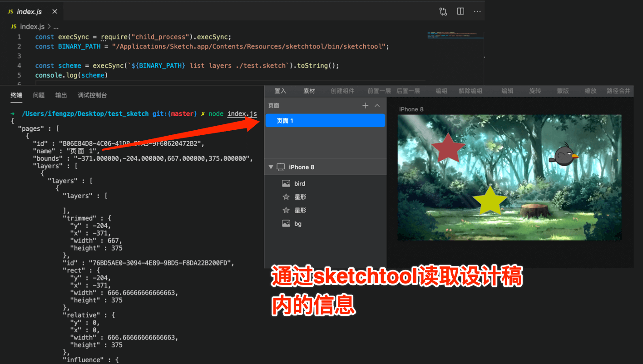This screenshot has height=364, width=643.
Task: Select 编辑 in the Sketch toolbar
Action: click(x=507, y=91)
